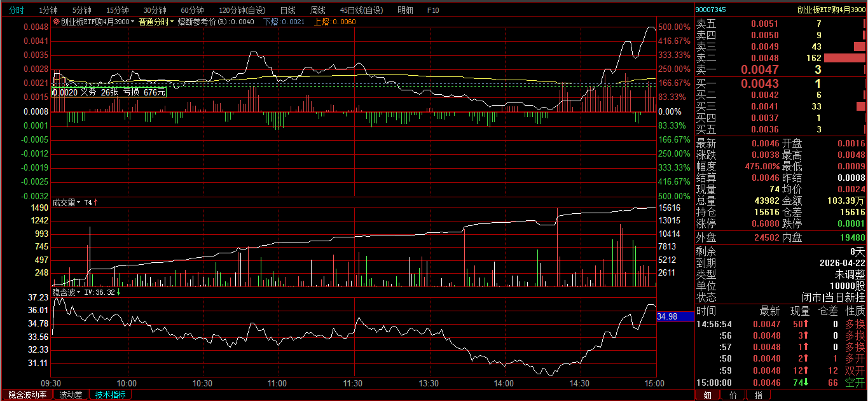Click the 14:56:54 trade row
868x401 pixels.
781,324
